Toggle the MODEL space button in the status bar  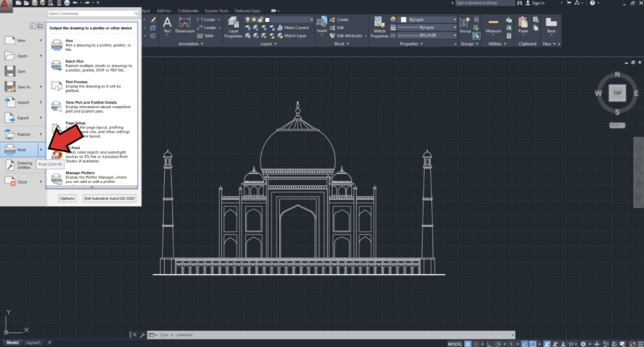coord(455,344)
